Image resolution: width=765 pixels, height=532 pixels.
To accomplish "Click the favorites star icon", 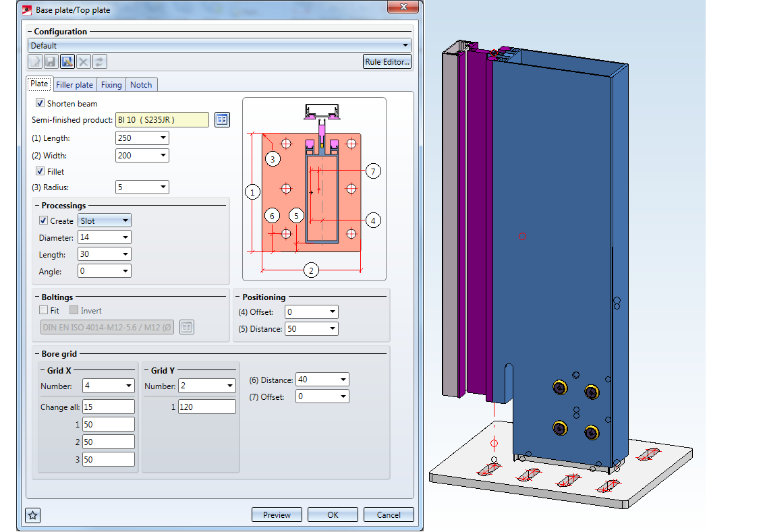I will (33, 515).
